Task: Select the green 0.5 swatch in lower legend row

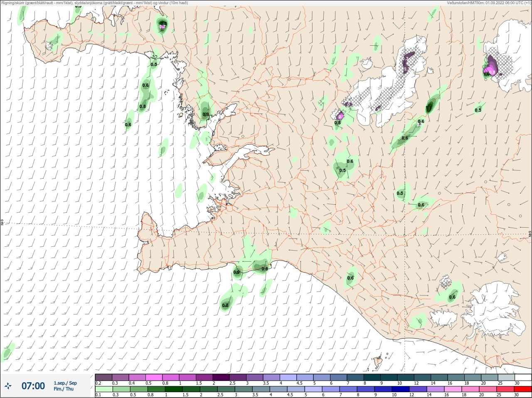Action: coord(138,389)
